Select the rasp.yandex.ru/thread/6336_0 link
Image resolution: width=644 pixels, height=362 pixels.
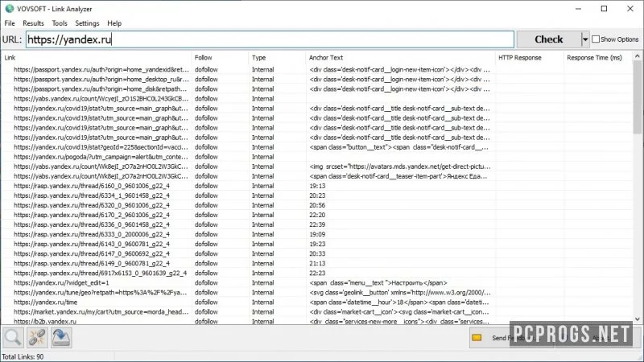pos(92,225)
